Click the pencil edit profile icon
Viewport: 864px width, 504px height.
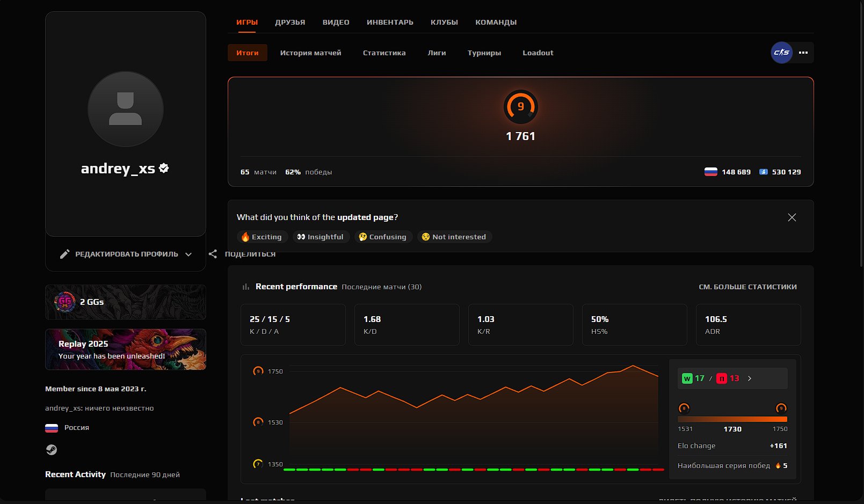64,254
